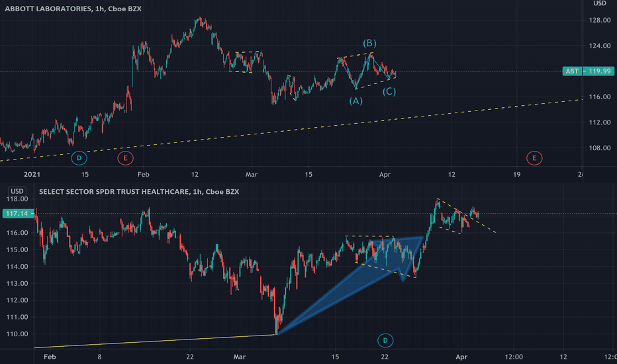Click the red E earnings marker near Feb

pos(126,158)
